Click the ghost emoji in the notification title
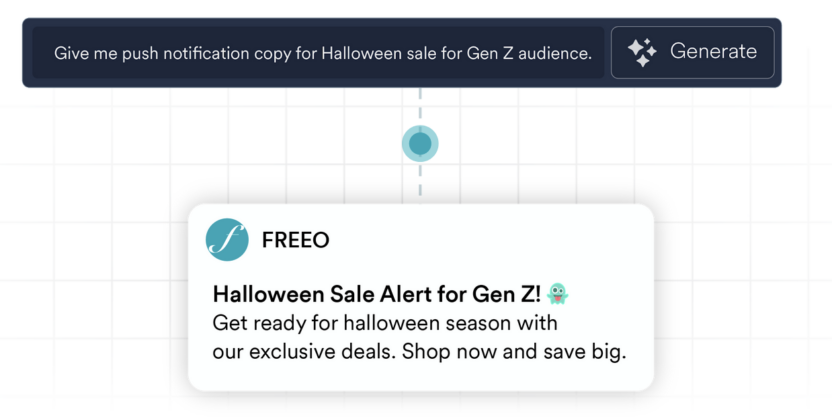Screen dimensions: 832x418 point(558,294)
